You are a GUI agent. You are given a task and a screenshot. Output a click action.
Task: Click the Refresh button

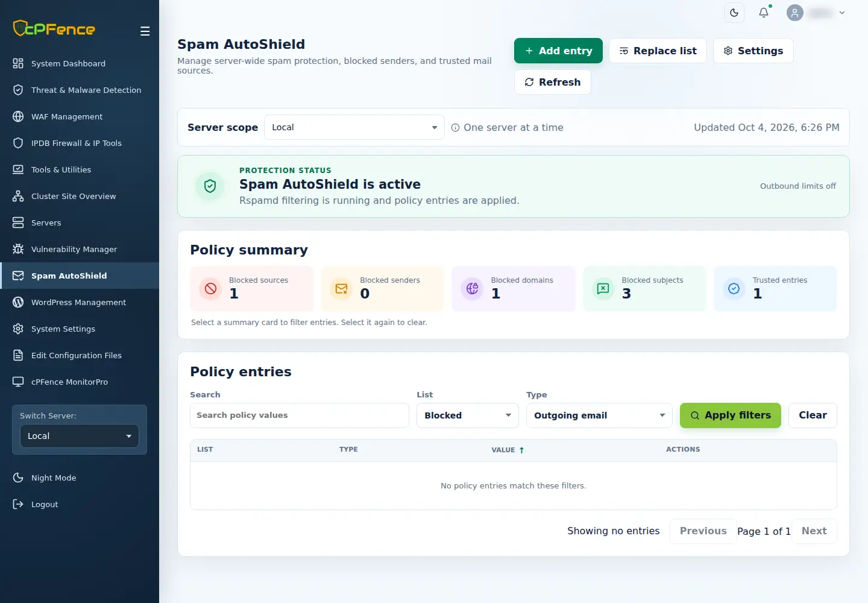553,82
